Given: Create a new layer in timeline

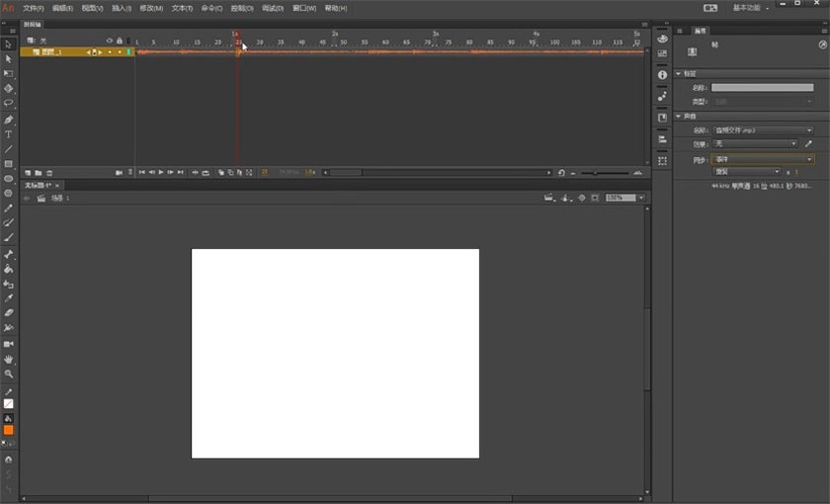Looking at the screenshot, I should tap(28, 173).
